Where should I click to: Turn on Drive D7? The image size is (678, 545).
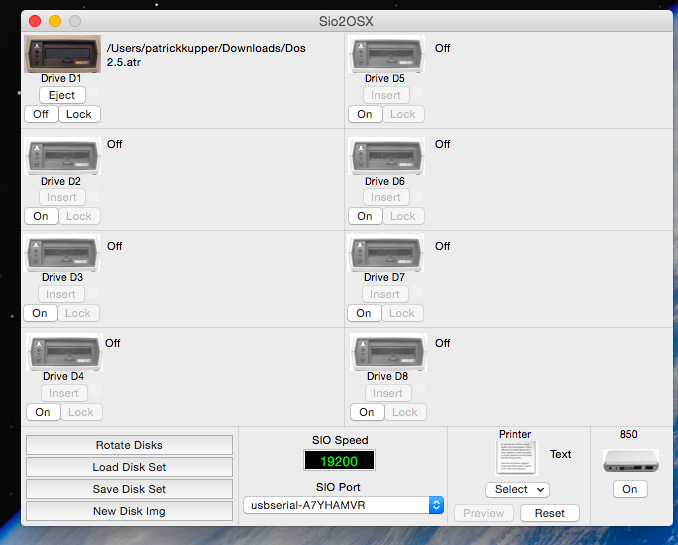[364, 313]
